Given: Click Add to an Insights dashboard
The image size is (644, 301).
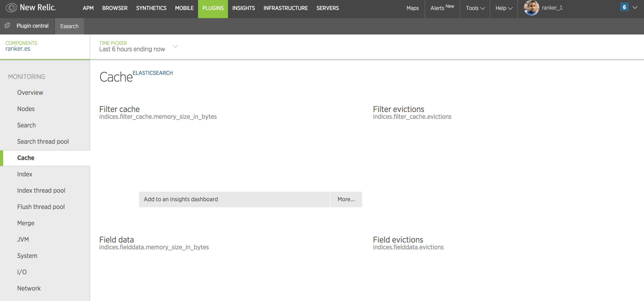Looking at the screenshot, I should pos(234,199).
